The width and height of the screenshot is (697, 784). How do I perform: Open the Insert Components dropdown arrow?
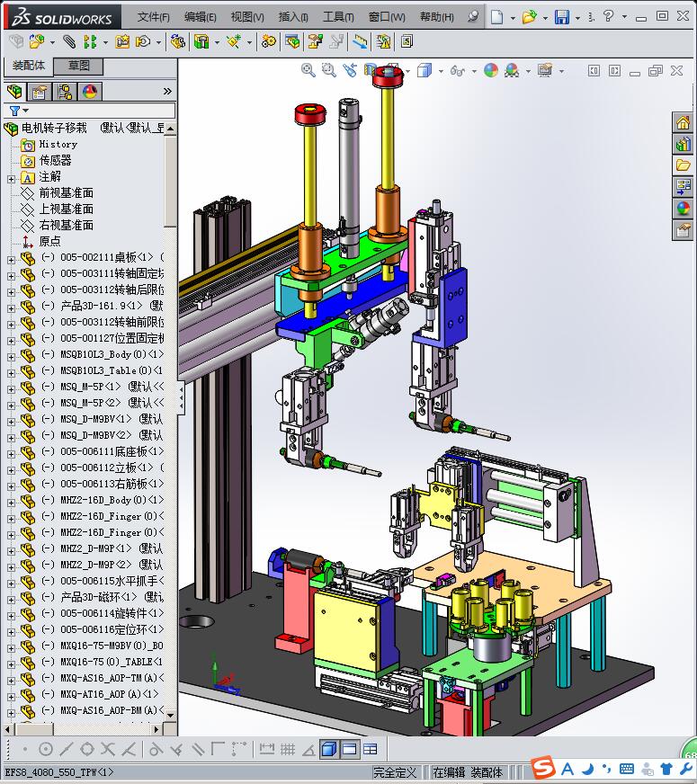point(52,42)
